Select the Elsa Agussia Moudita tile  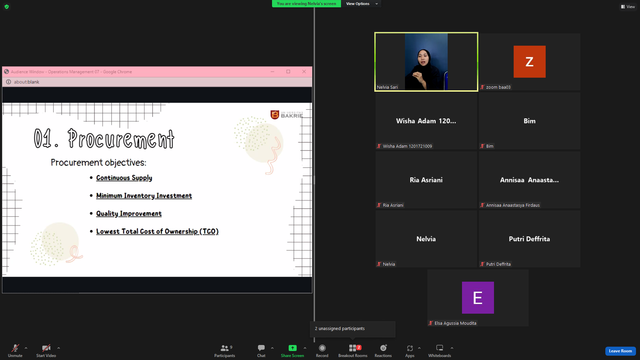(478, 298)
